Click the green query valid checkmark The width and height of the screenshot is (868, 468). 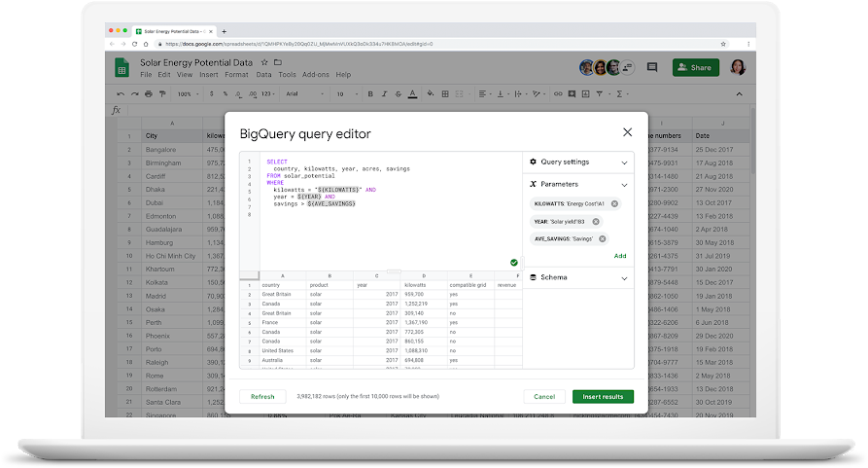click(514, 263)
